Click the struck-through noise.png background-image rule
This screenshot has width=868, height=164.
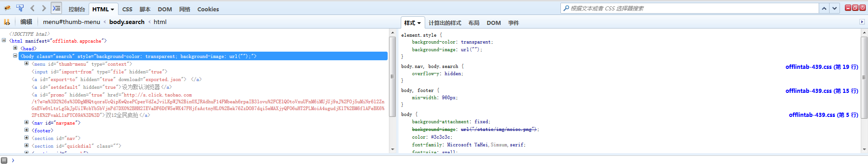(475, 130)
